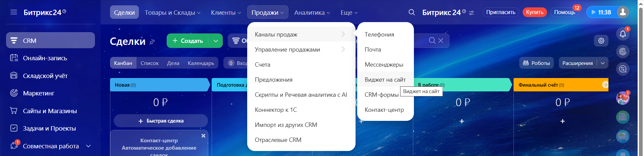Close the Контакт-центр card with X
644x156 pixels.
coord(203,136)
